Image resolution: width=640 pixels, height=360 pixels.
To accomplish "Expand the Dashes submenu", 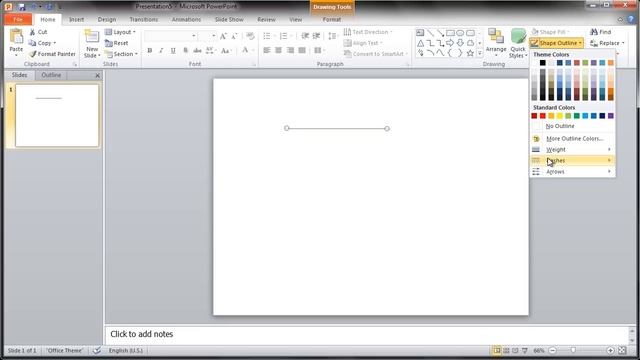I will click(x=572, y=161).
